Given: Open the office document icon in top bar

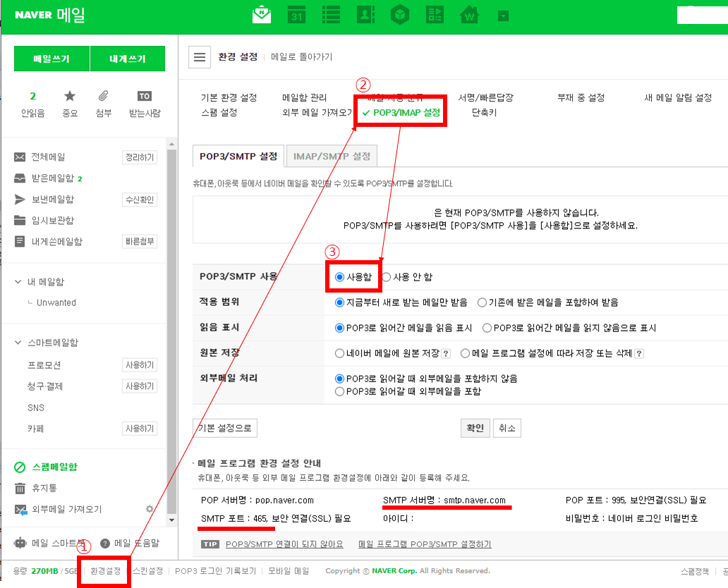Looking at the screenshot, I should [x=435, y=14].
